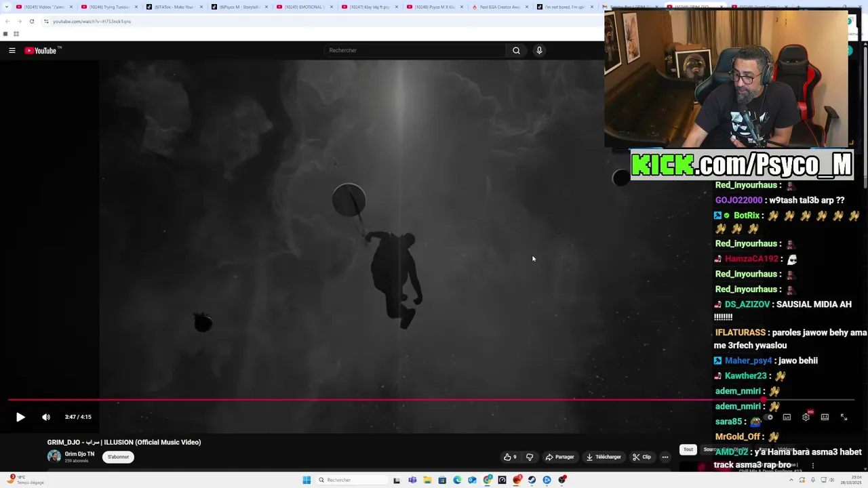Switch to theater mode view

point(825,418)
